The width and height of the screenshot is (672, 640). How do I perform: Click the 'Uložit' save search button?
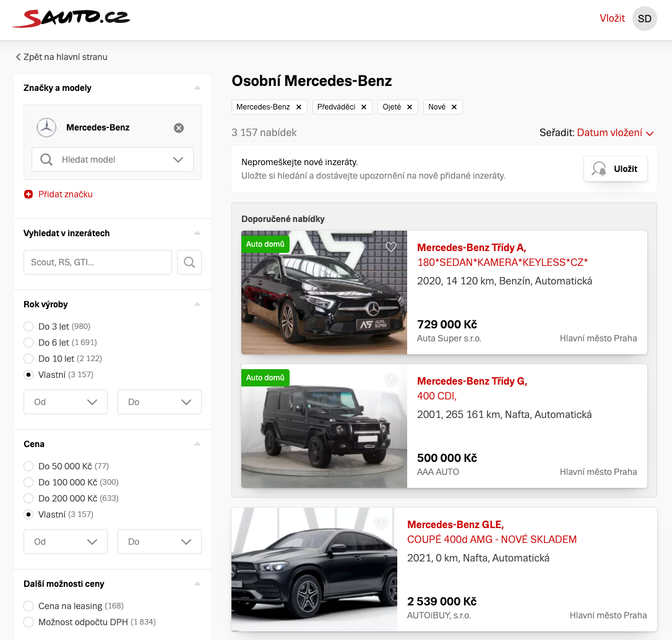click(x=616, y=169)
